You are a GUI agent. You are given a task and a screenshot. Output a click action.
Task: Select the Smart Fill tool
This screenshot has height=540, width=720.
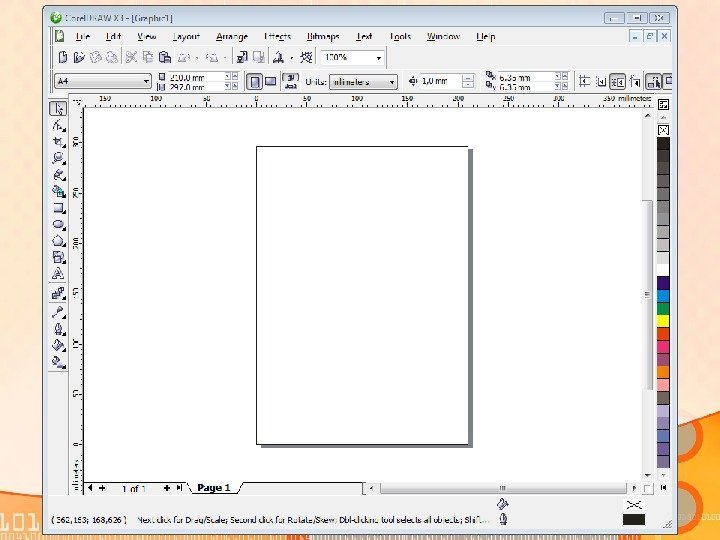(58, 191)
